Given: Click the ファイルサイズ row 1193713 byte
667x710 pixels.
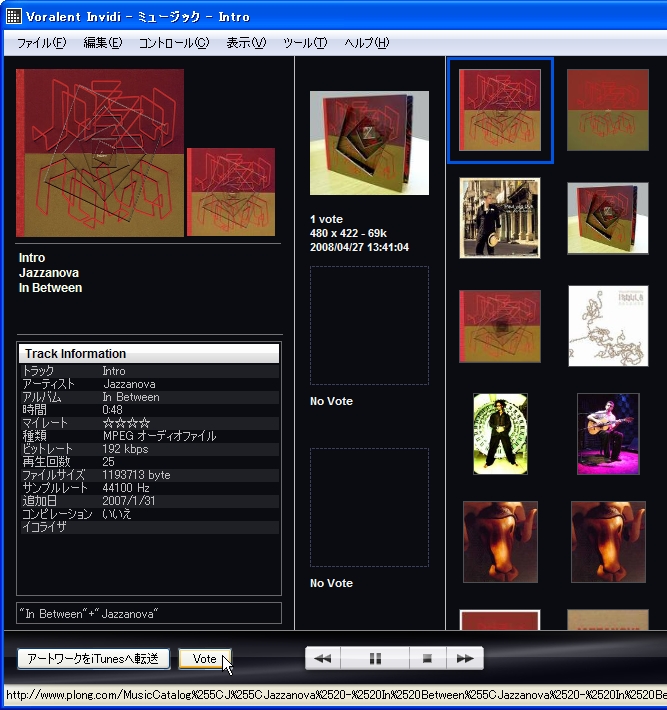Looking at the screenshot, I should click(149, 475).
